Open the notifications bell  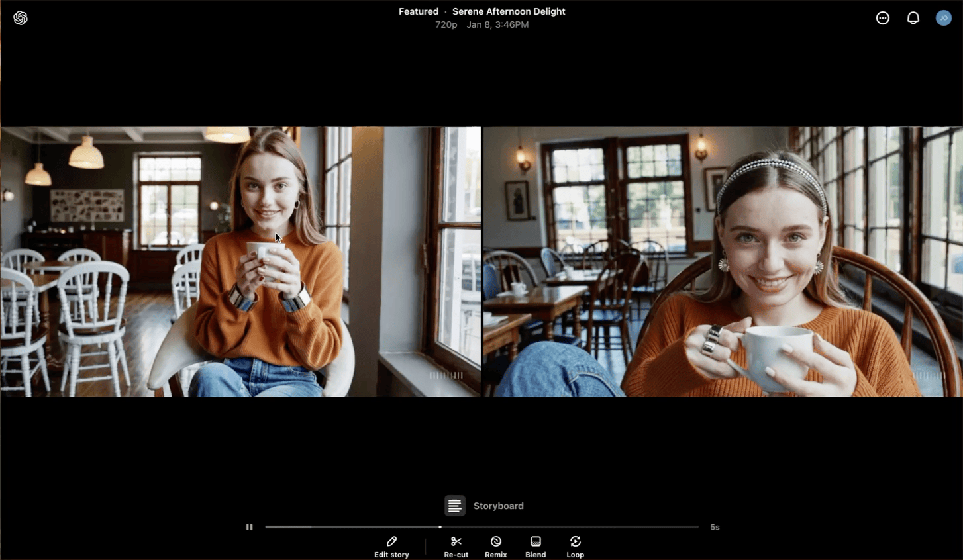coord(913,18)
